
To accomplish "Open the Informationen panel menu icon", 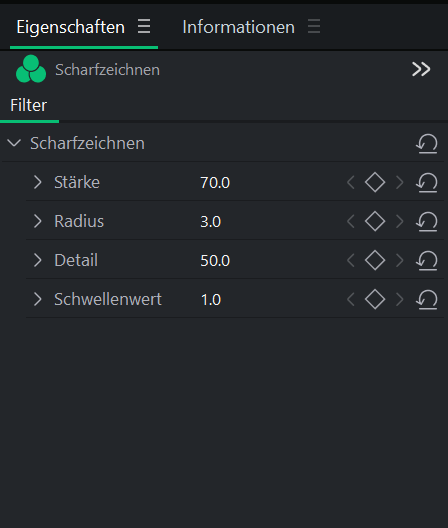I will [x=314, y=26].
